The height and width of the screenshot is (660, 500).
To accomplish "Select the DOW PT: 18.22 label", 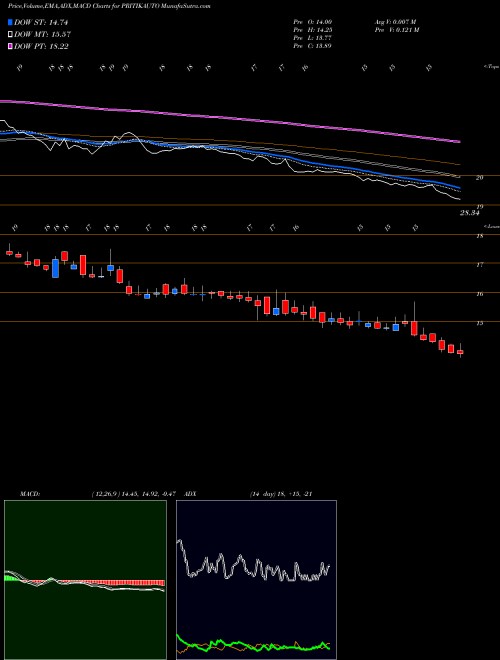I will coord(41,47).
